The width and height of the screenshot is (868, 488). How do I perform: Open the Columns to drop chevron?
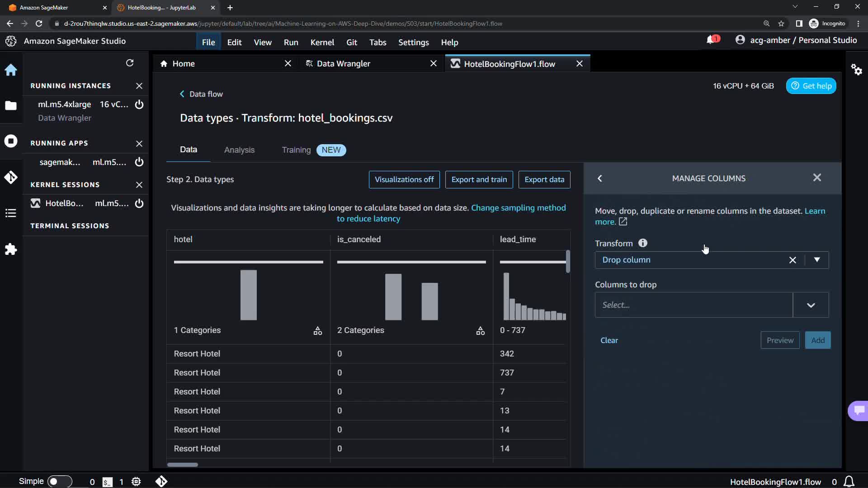pos(811,305)
